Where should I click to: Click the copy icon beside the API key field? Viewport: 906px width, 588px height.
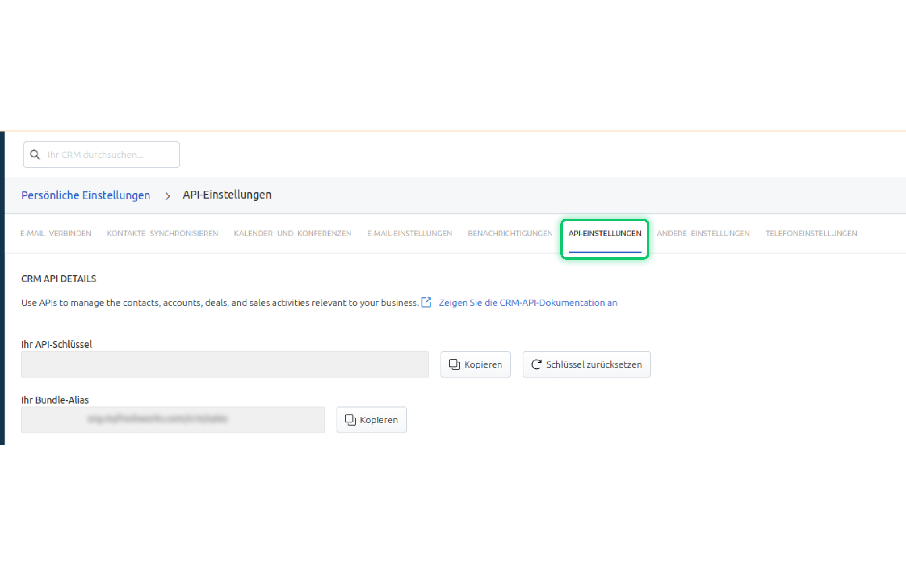point(454,364)
